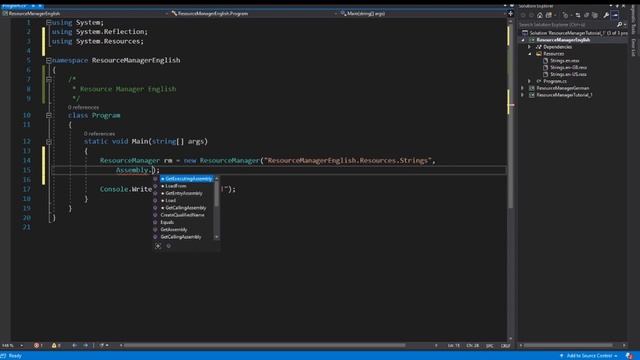Select GetEntryAssembly in IntelliSense list

pyautogui.click(x=184, y=193)
